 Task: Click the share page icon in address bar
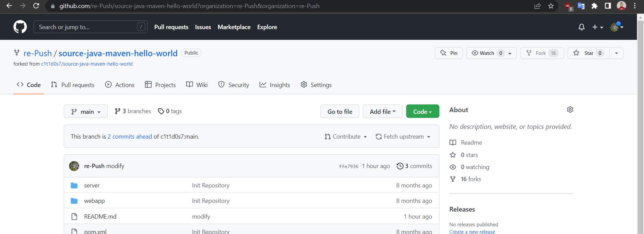[537, 6]
